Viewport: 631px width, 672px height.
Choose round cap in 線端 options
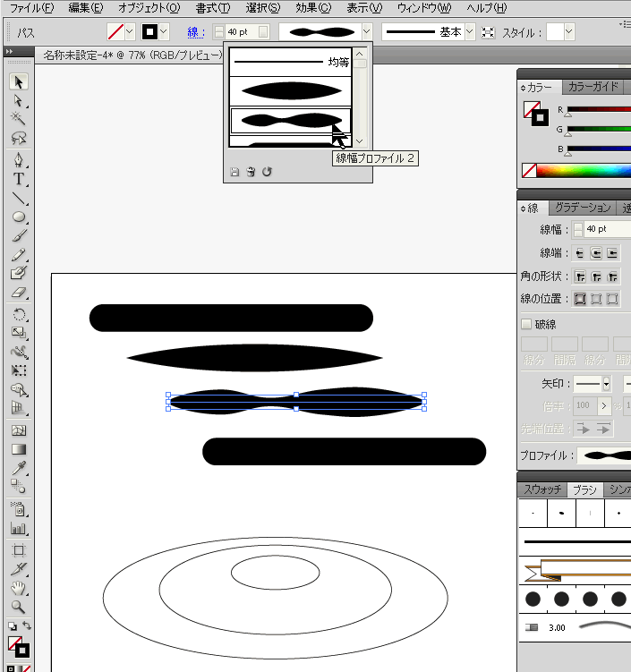[596, 253]
